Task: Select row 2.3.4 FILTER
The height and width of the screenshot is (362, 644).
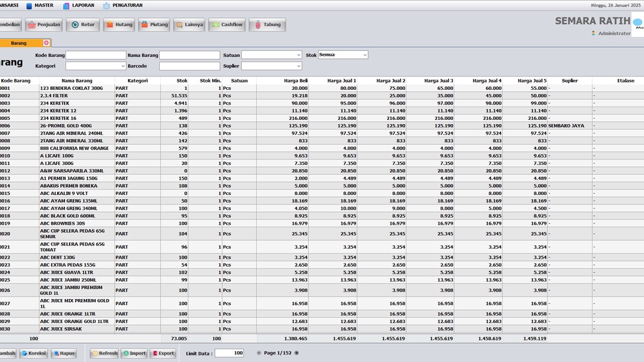Action: [322, 96]
